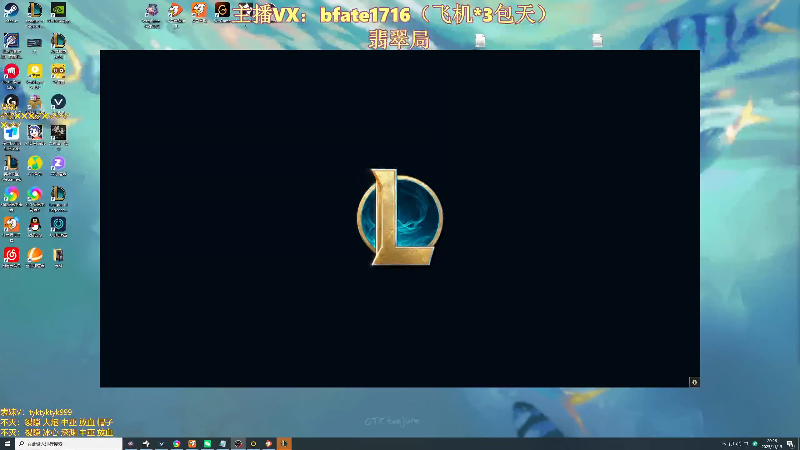Open the red building desktop icon
Image resolution: width=800 pixels, height=450 pixels.
pyautogui.click(x=11, y=71)
